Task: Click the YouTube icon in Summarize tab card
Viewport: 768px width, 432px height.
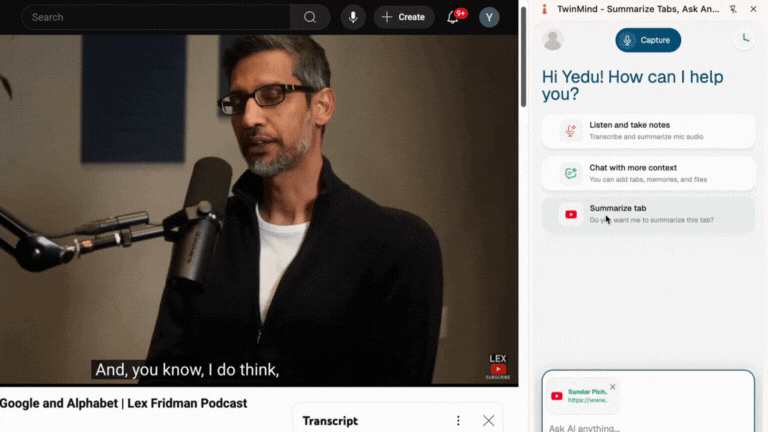Action: [x=571, y=215]
